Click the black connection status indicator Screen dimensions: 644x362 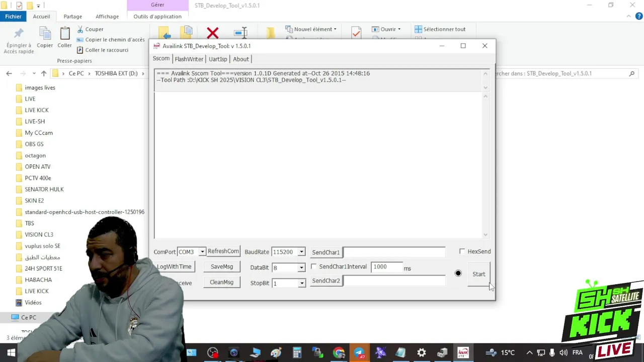click(x=458, y=274)
